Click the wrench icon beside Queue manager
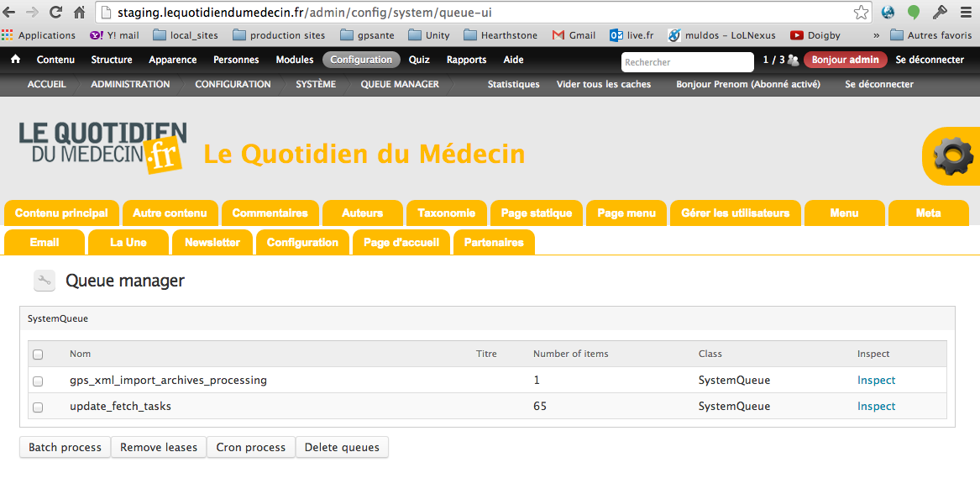This screenshot has height=494, width=980. tap(45, 281)
